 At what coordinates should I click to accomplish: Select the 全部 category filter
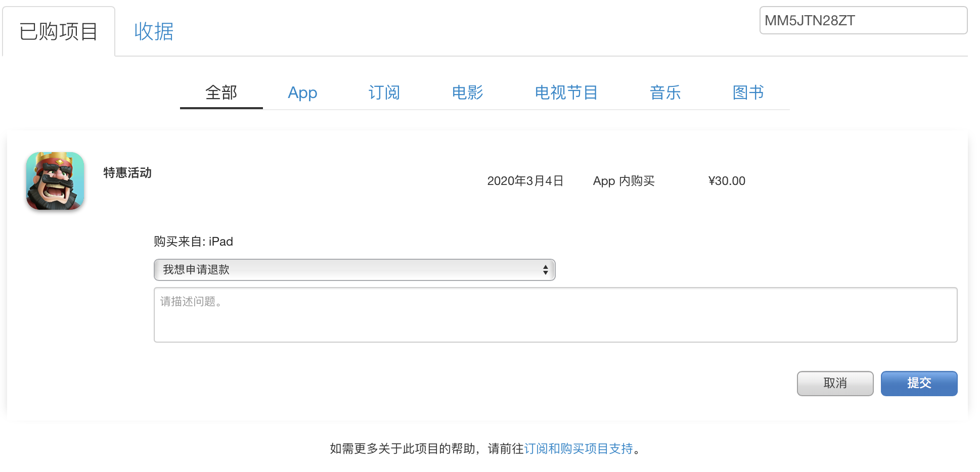point(221,93)
